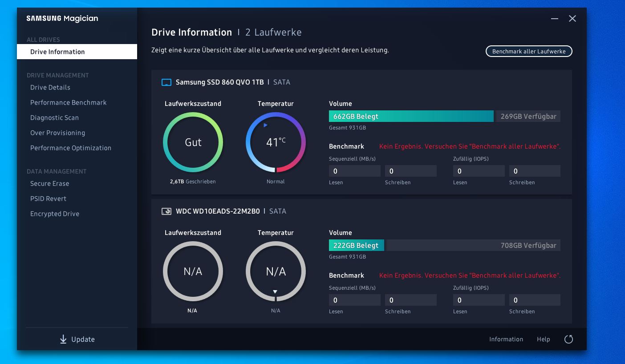Close the Samsung Magician window
Screen dimensions: 625x364
(x=572, y=19)
